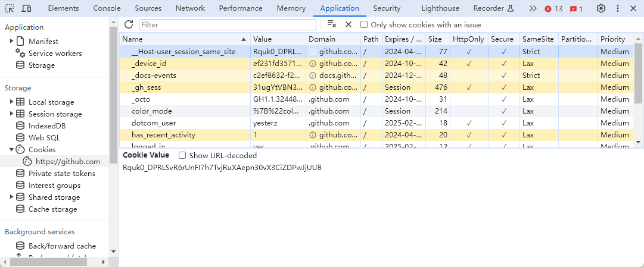
Task: Open the DevTools three-dot customize menu
Action: tap(618, 8)
